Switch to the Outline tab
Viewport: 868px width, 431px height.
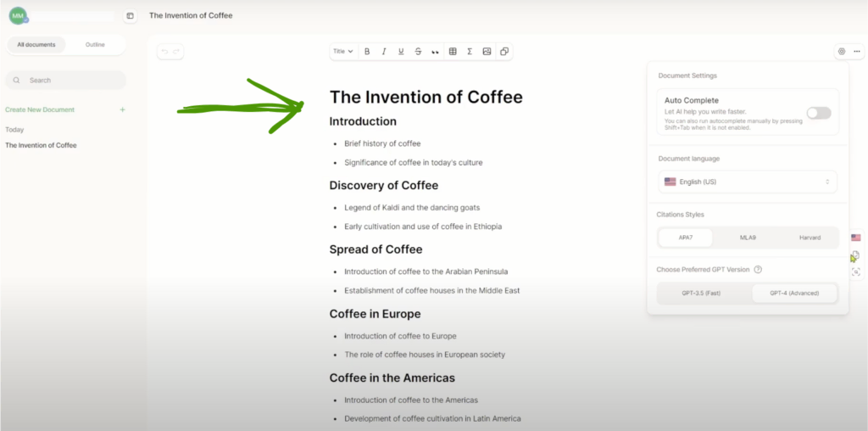96,45
